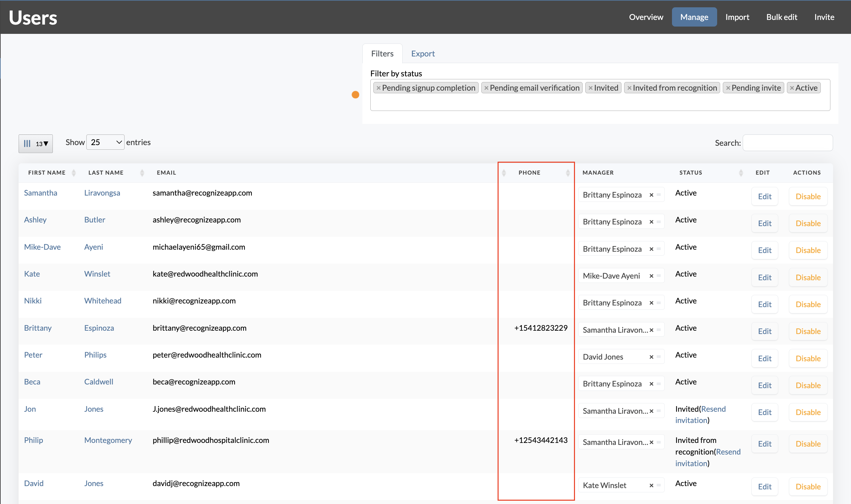Edit Peter Philips' user record

pyautogui.click(x=764, y=359)
